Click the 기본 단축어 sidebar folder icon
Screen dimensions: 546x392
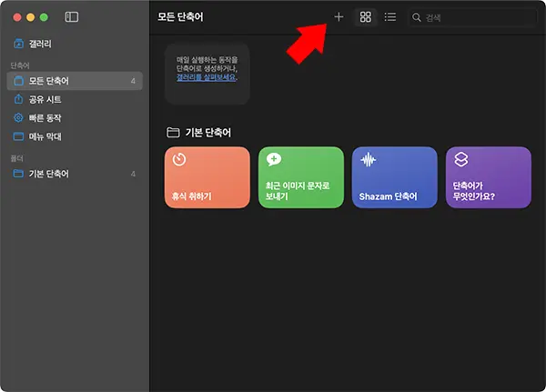tap(18, 174)
